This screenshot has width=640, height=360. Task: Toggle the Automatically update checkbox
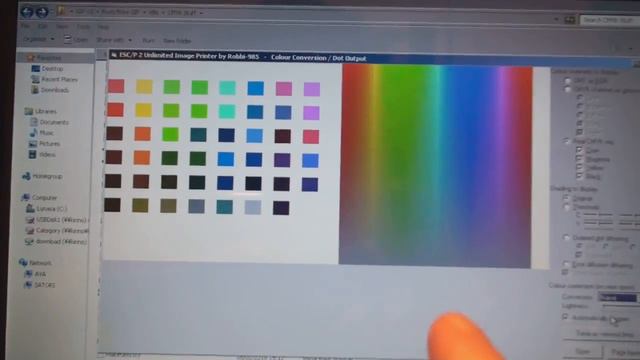(x=565, y=317)
